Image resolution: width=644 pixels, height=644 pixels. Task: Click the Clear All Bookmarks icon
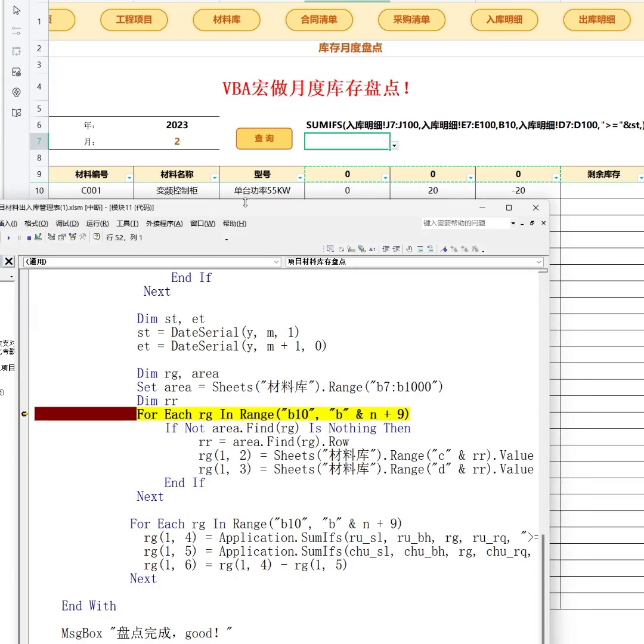pos(475,249)
